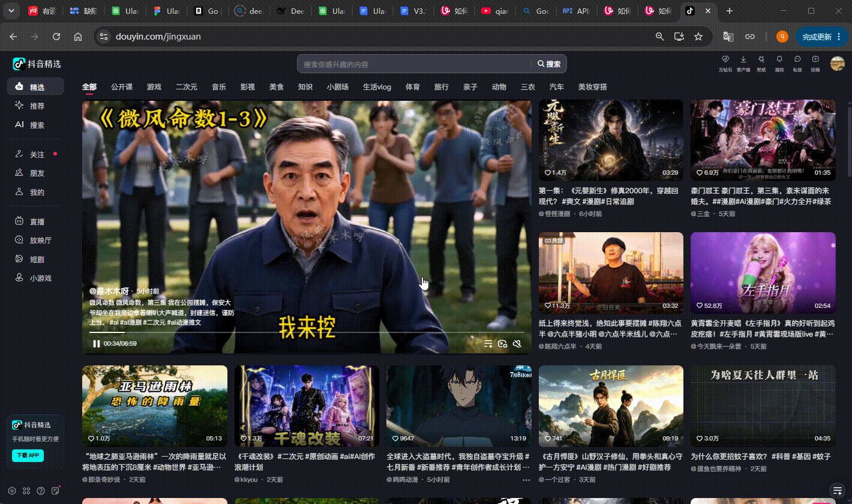The width and height of the screenshot is (852, 504).
Task: Open the 小游戏 mini games sidebar item
Action: click(35, 278)
